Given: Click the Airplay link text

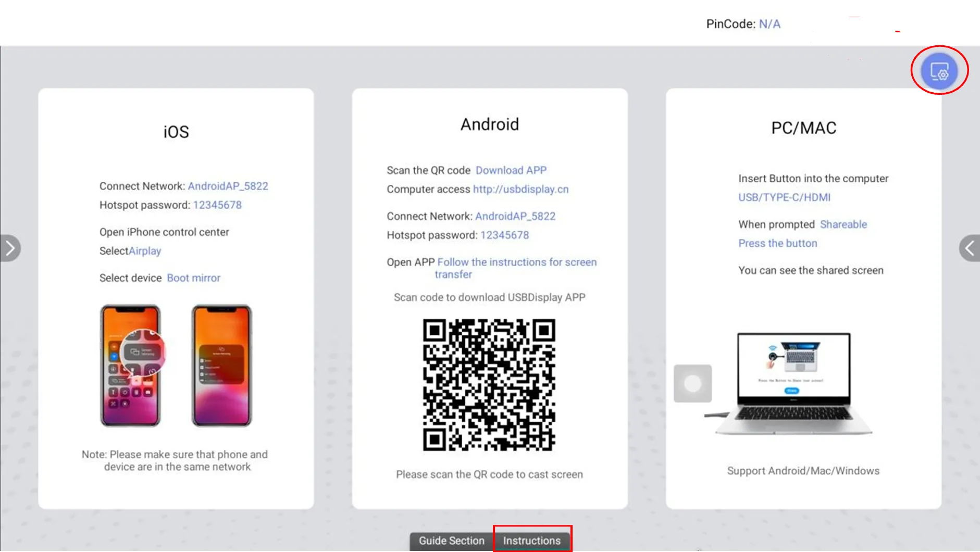Looking at the screenshot, I should (145, 251).
